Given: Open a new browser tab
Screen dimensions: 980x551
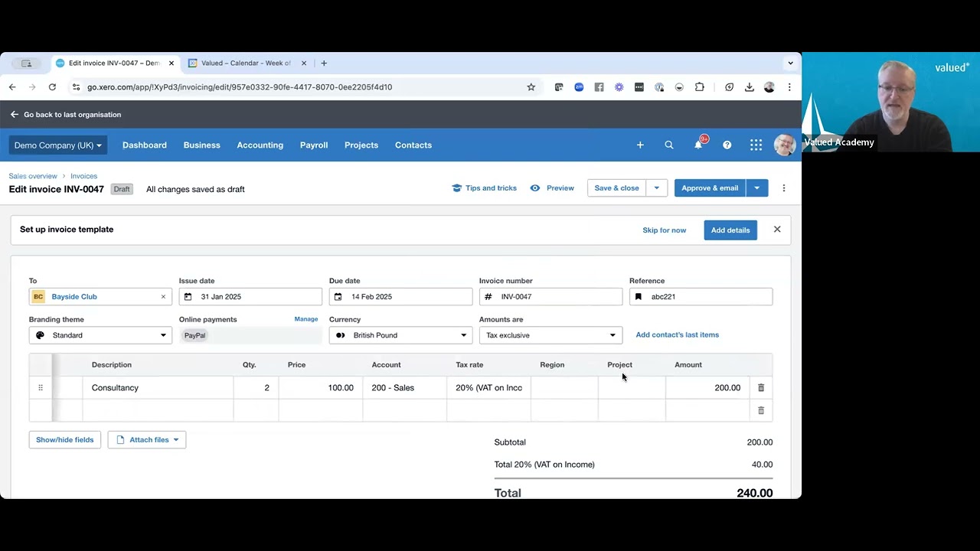Looking at the screenshot, I should [324, 64].
